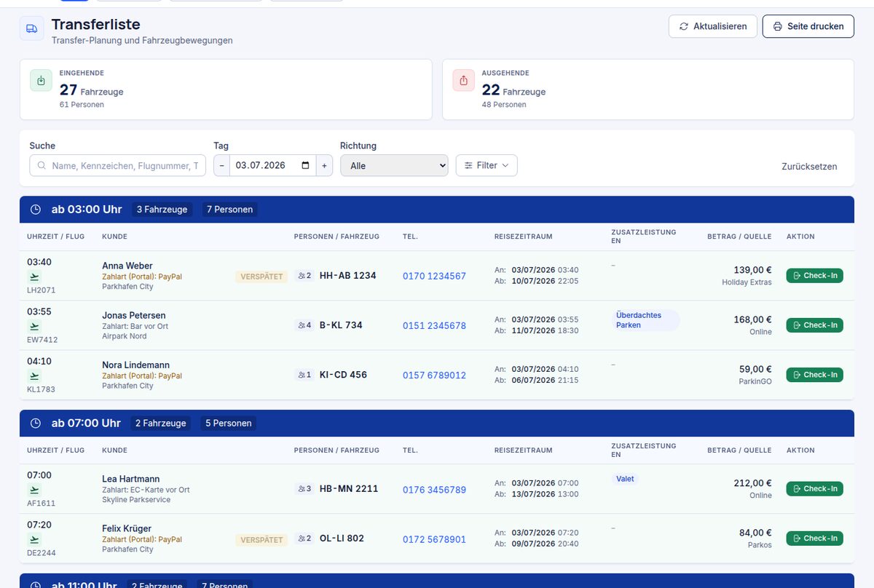874x588 pixels.
Task: Click the VERSPÄTET badge for Felix Krüger
Action: click(x=261, y=540)
